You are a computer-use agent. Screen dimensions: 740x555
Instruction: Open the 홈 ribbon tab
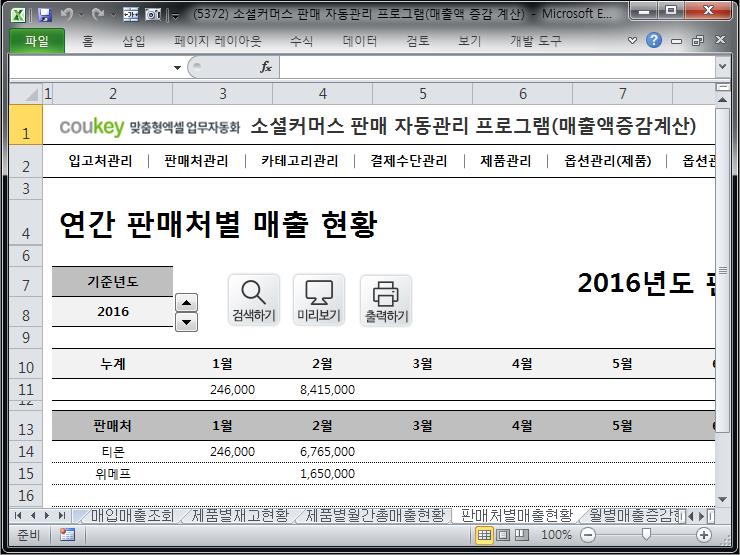88,41
